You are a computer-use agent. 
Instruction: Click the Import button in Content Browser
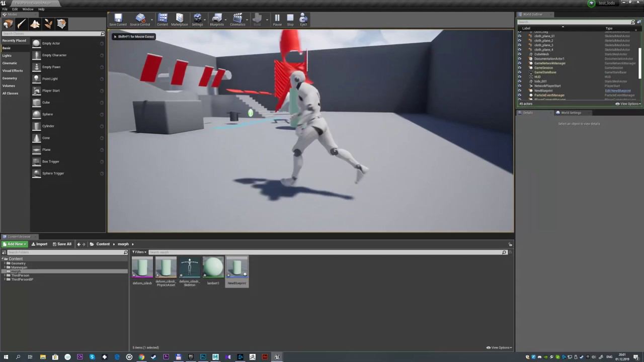pos(40,244)
